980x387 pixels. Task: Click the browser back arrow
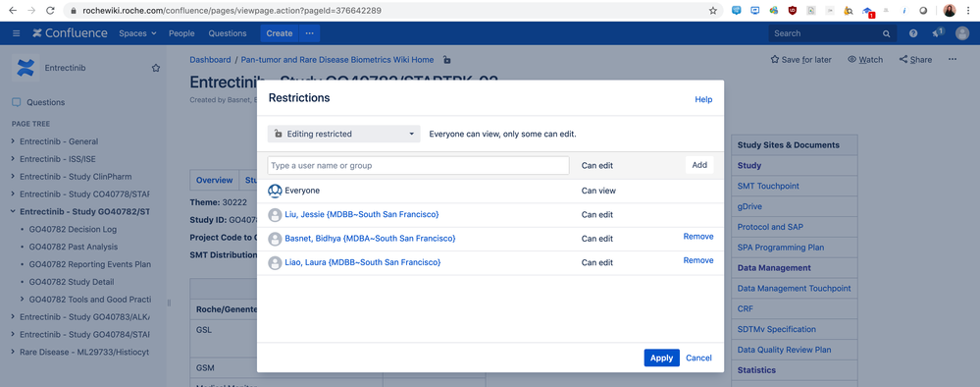13,11
